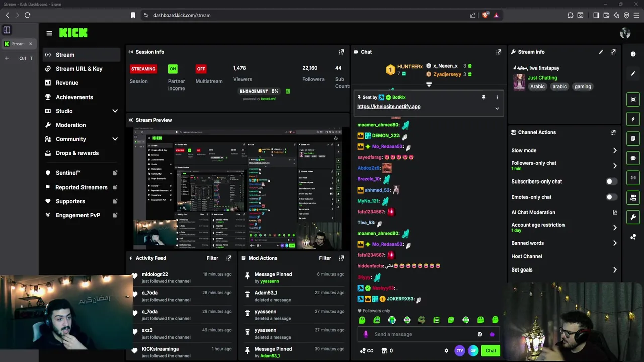Pop out the Stream info panel
The height and width of the screenshot is (362, 644).
(613, 52)
